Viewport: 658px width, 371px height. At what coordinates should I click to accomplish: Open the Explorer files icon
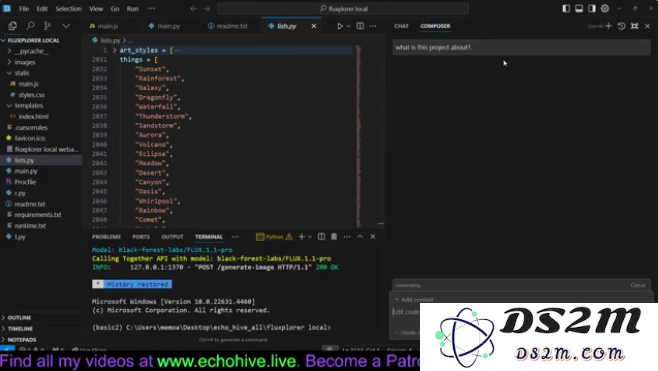12,26
